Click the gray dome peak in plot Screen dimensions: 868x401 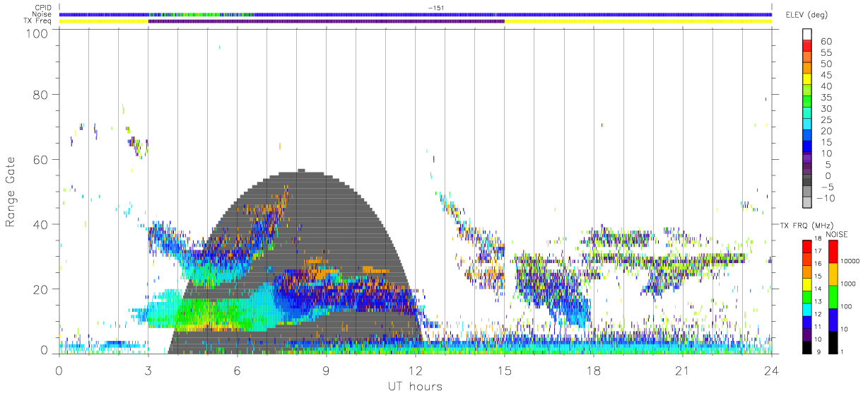tap(301, 170)
